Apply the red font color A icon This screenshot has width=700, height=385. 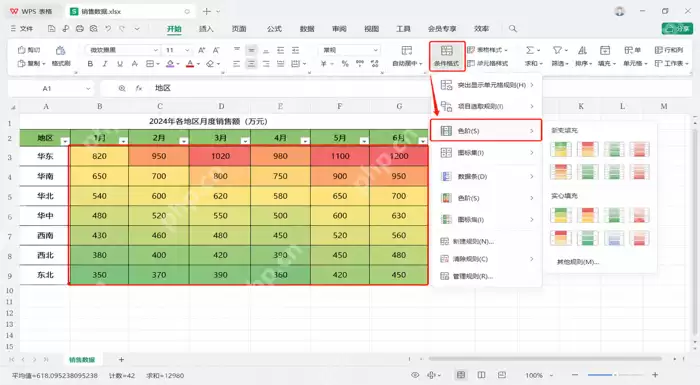tap(190, 64)
